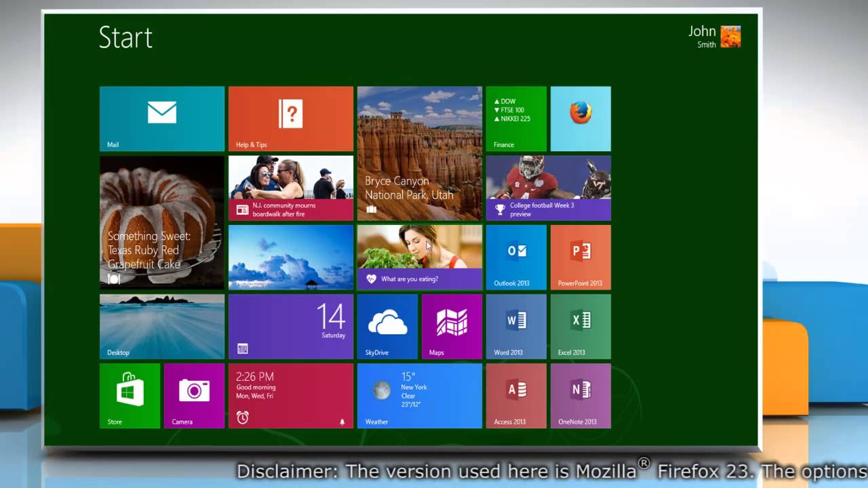The width and height of the screenshot is (868, 488).
Task: Click the John user name
Action: [x=702, y=31]
